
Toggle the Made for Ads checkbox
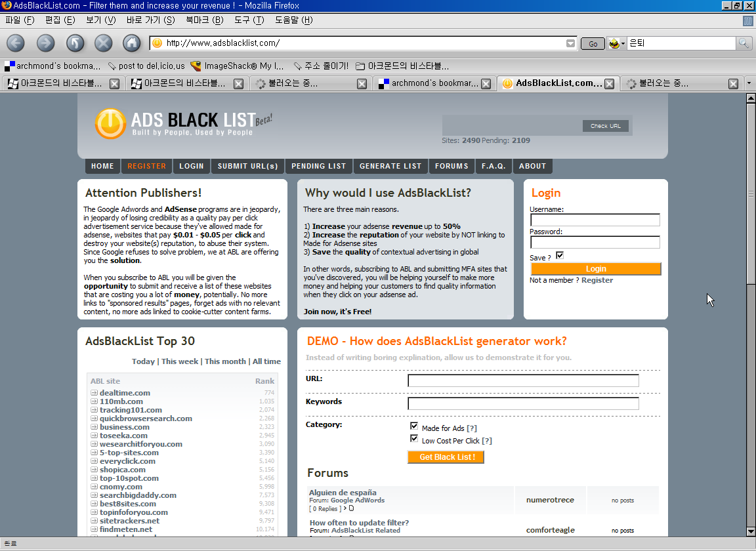413,426
